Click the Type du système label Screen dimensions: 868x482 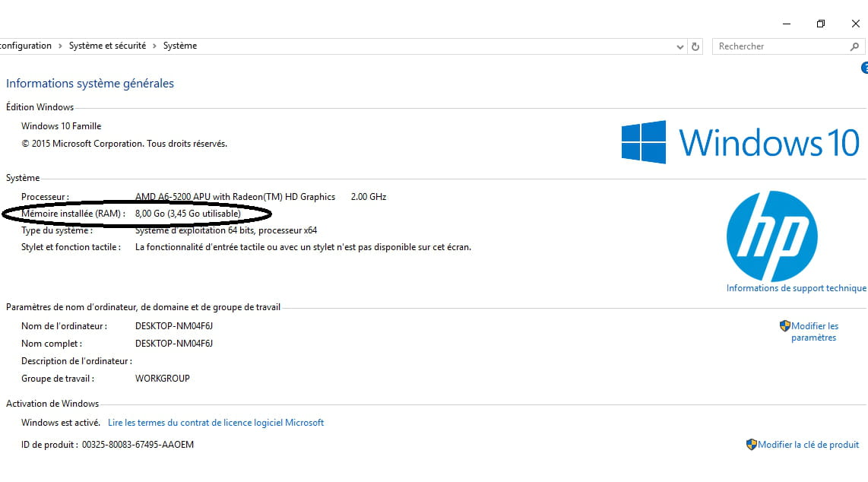click(x=56, y=230)
